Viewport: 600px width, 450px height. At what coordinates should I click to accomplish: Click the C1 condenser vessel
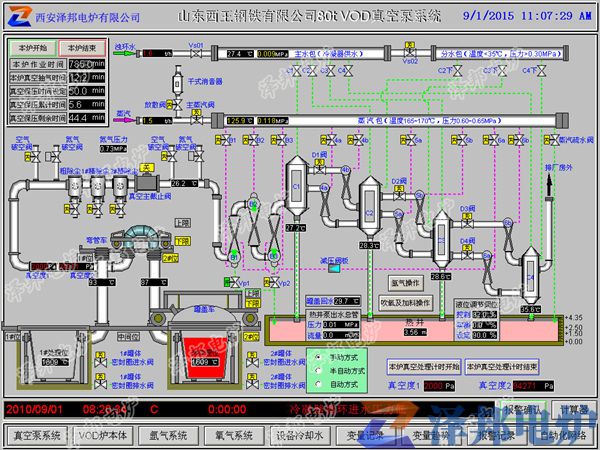296,190
